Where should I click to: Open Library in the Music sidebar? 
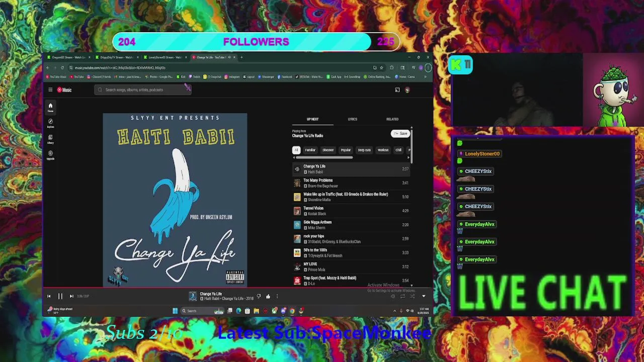click(x=50, y=139)
